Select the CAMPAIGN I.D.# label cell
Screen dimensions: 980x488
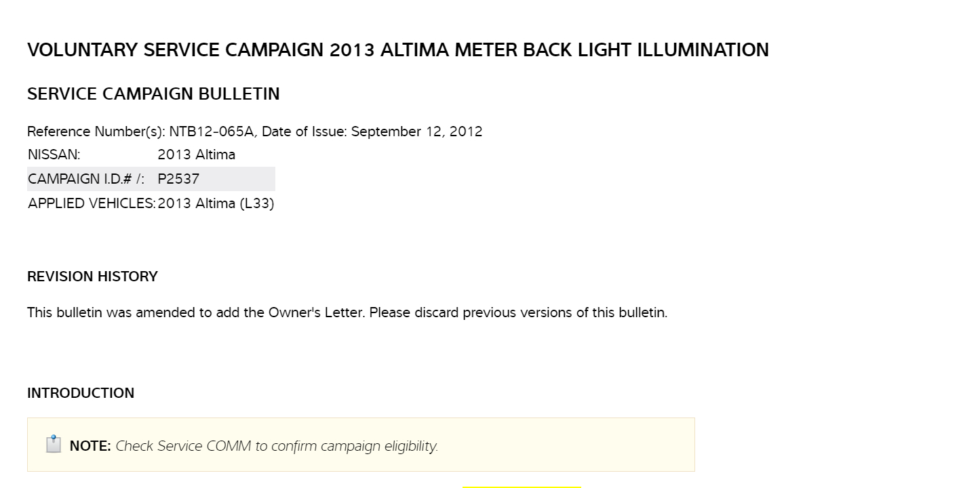point(86,179)
